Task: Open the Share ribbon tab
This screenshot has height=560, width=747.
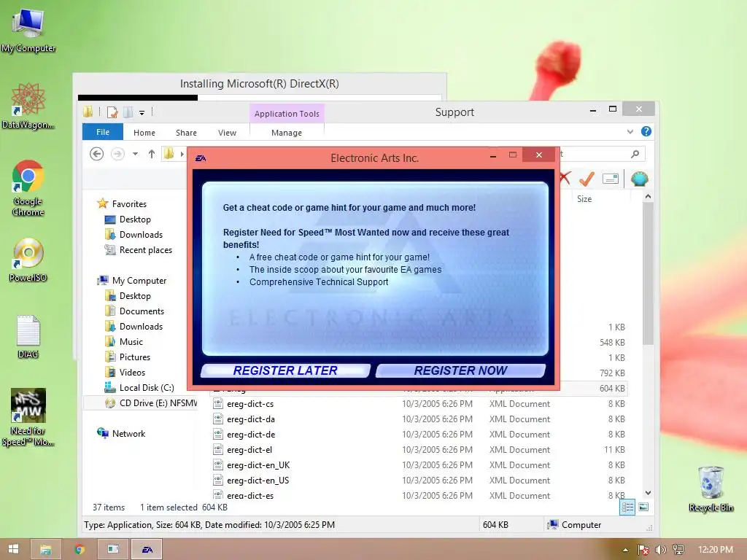Action: point(186,133)
